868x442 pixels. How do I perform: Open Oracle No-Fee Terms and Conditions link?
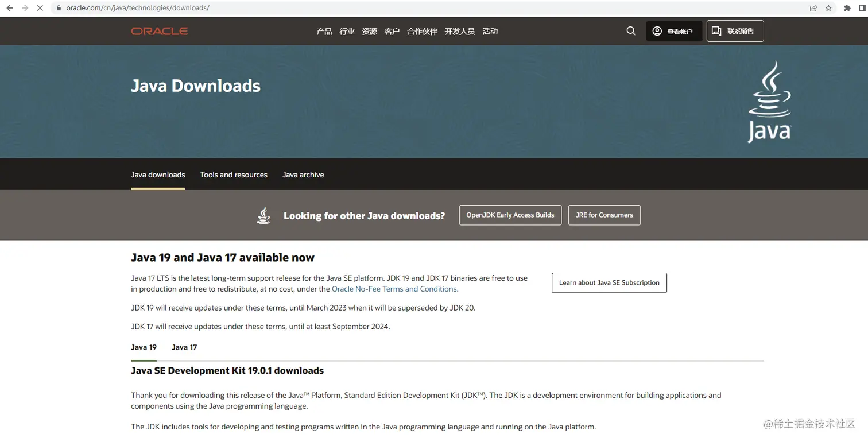[394, 289]
